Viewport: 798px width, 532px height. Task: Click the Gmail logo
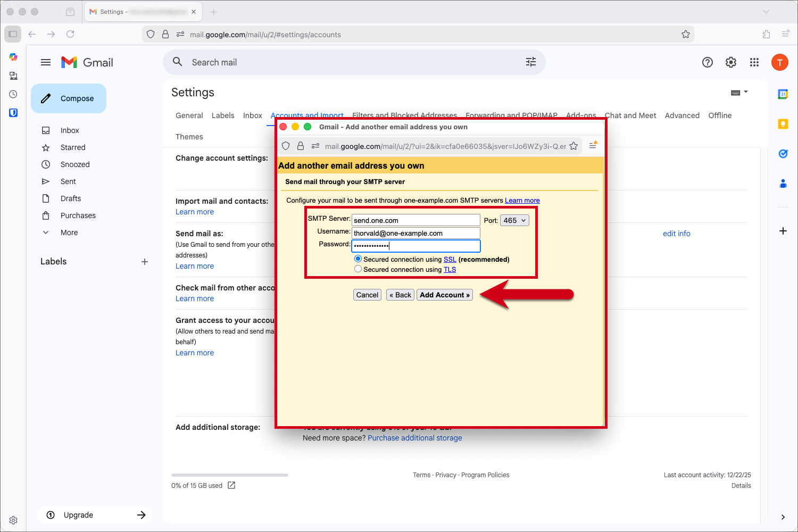[x=86, y=62]
